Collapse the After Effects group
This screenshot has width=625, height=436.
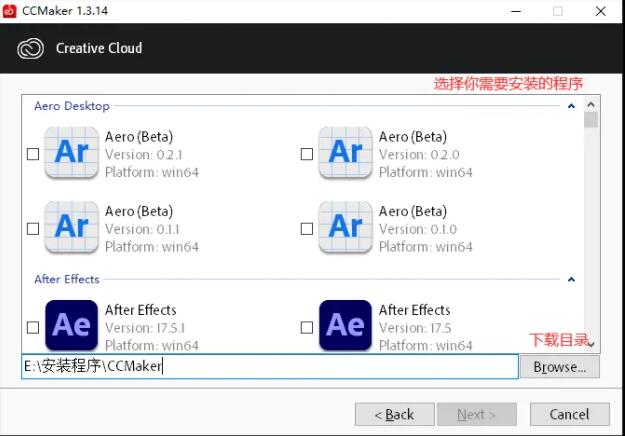tap(571, 279)
